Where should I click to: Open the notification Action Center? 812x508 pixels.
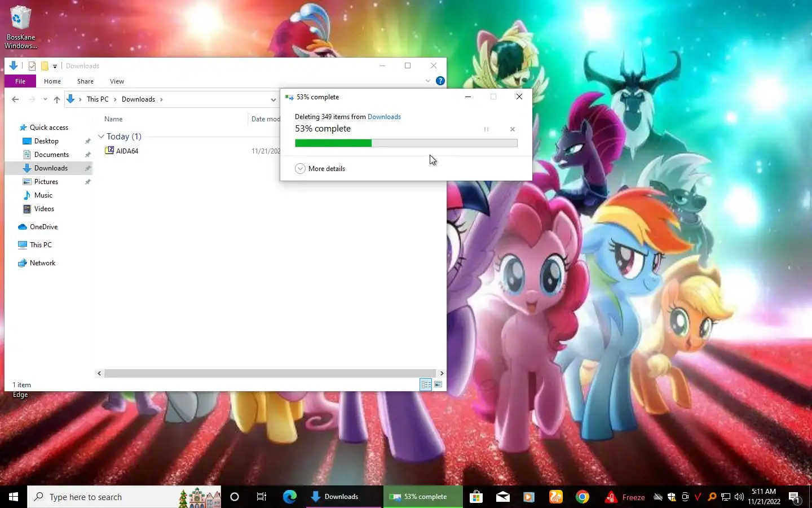[795, 497]
